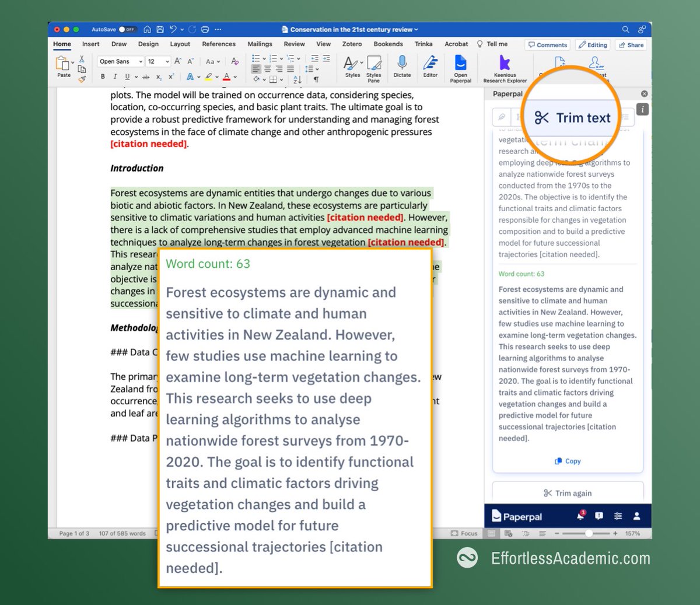Save the document with the disk icon

(x=160, y=29)
